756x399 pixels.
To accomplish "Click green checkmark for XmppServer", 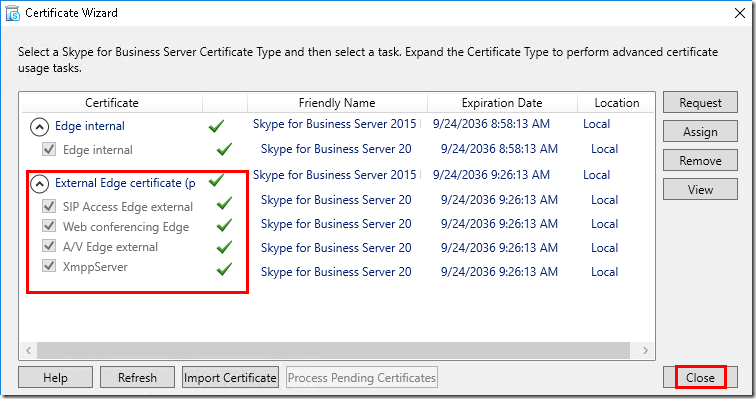I will point(224,269).
